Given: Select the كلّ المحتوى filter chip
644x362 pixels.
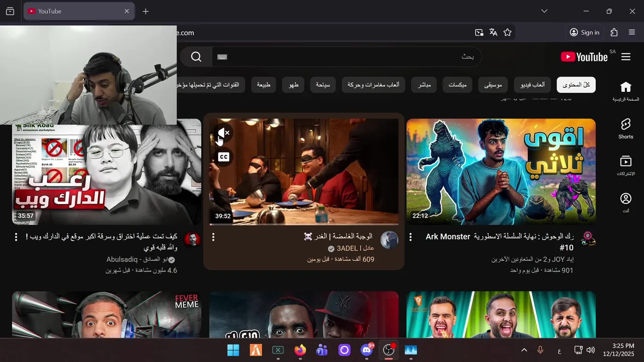Looking at the screenshot, I should pos(576,85).
